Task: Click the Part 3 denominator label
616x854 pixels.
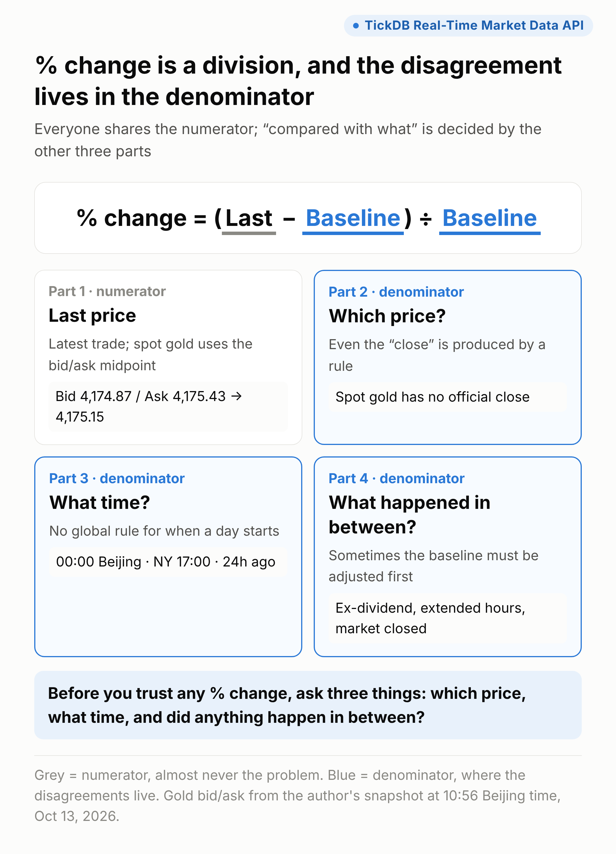Action: (x=117, y=478)
